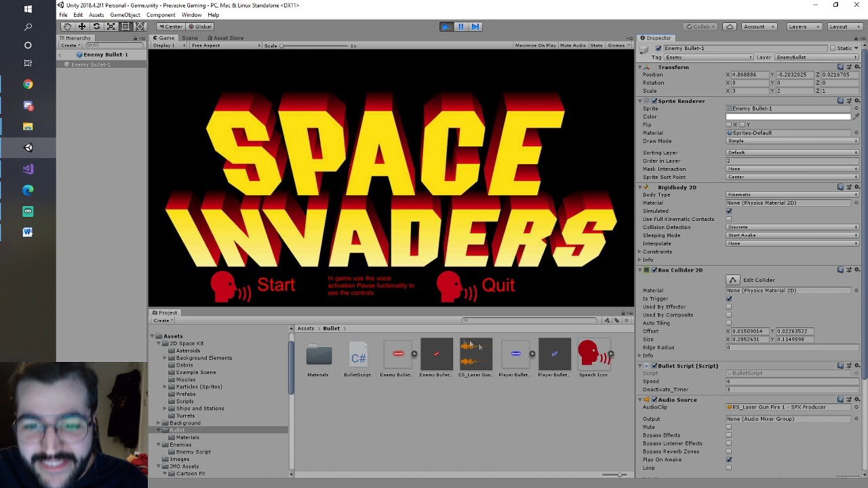Click the Global pivot orientation button
Viewport: 868px width, 488px height.
(x=199, y=26)
